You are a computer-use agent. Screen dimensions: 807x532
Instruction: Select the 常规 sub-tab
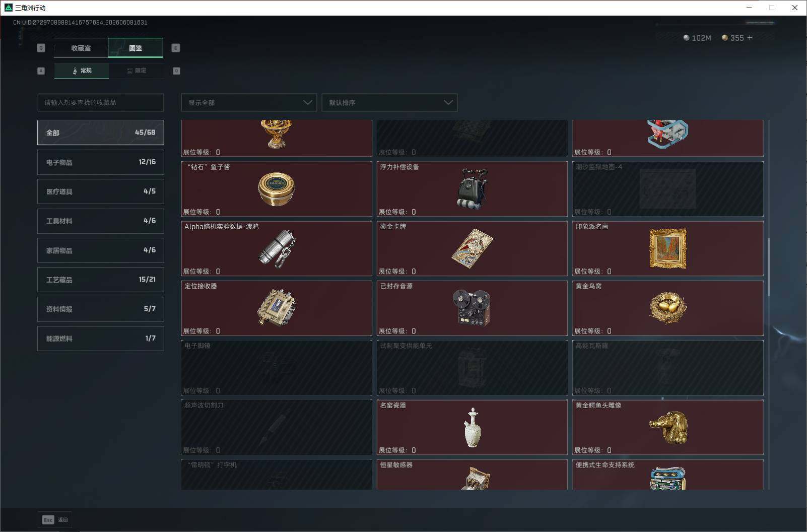[82, 71]
